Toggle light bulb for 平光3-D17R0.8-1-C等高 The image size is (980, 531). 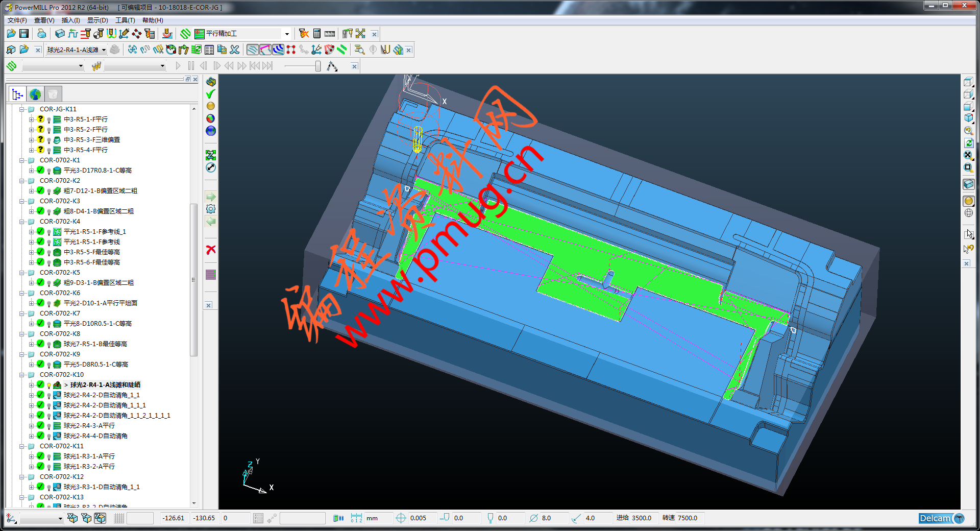[48, 171]
